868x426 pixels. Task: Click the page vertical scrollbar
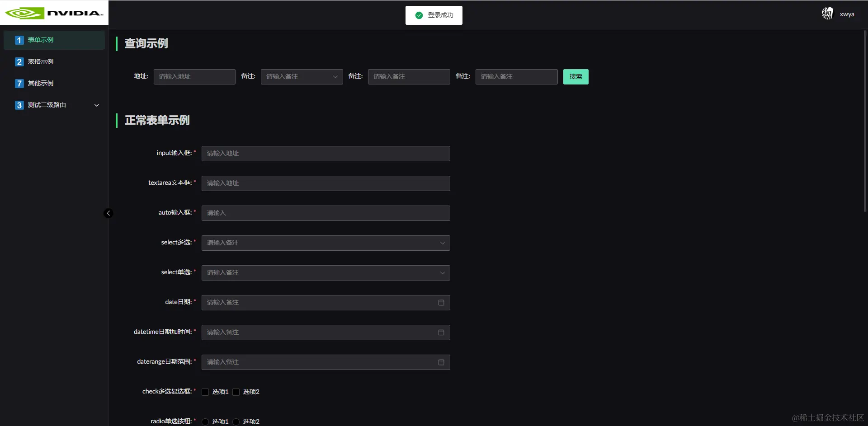(x=865, y=121)
